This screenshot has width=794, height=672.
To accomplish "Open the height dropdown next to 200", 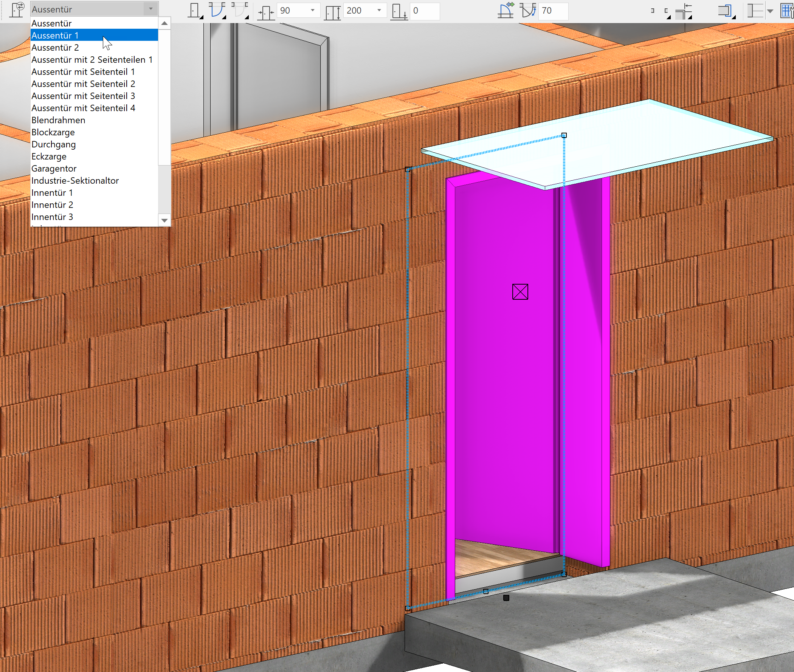I will click(379, 10).
